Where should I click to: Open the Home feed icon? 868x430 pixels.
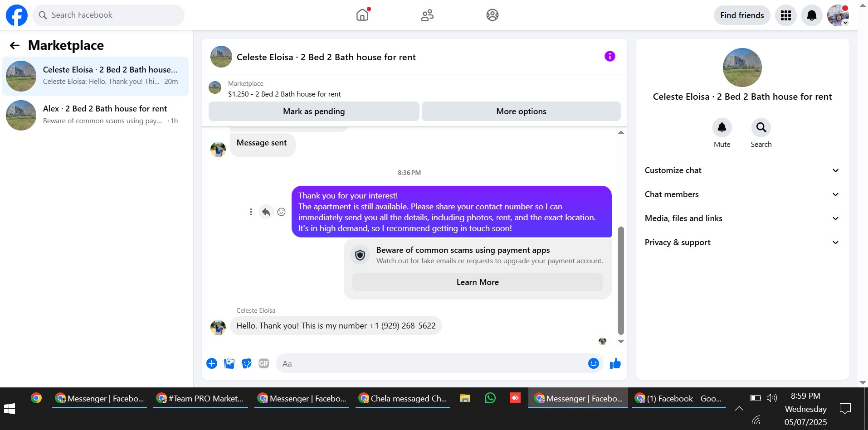click(362, 15)
